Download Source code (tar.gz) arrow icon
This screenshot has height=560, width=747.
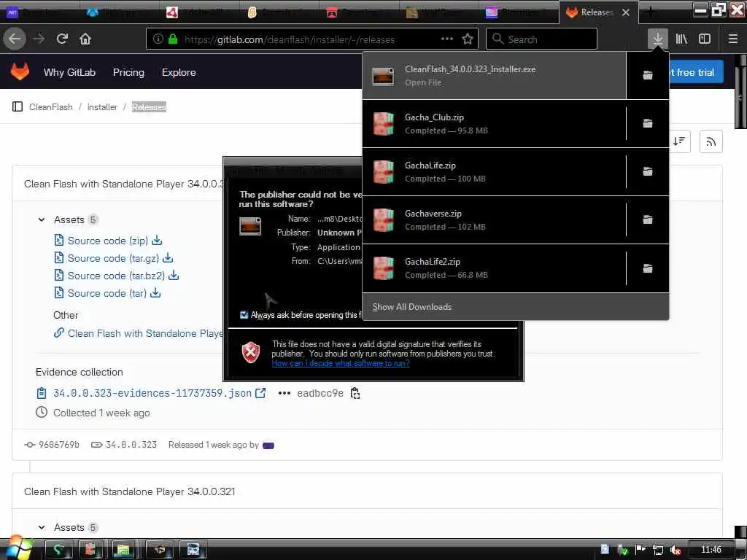[168, 258]
